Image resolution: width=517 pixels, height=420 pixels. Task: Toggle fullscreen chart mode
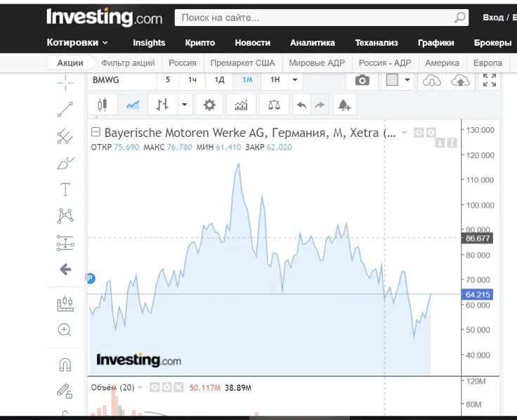(x=490, y=80)
